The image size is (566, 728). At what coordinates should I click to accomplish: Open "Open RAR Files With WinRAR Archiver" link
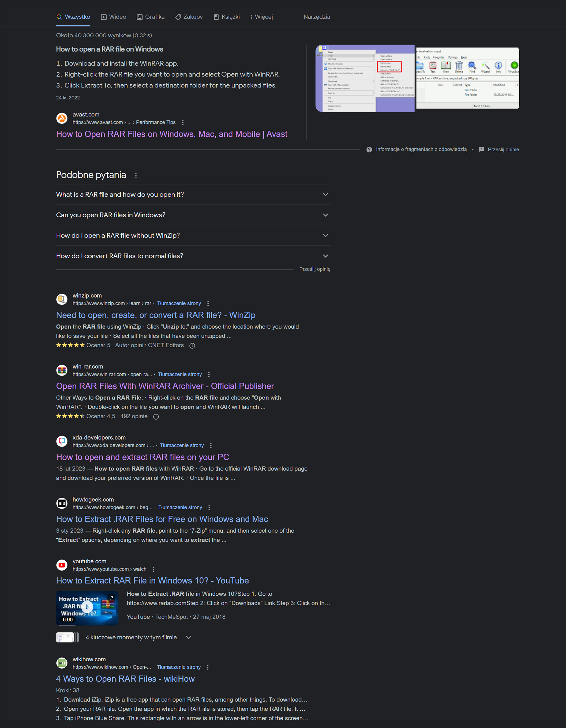165,386
